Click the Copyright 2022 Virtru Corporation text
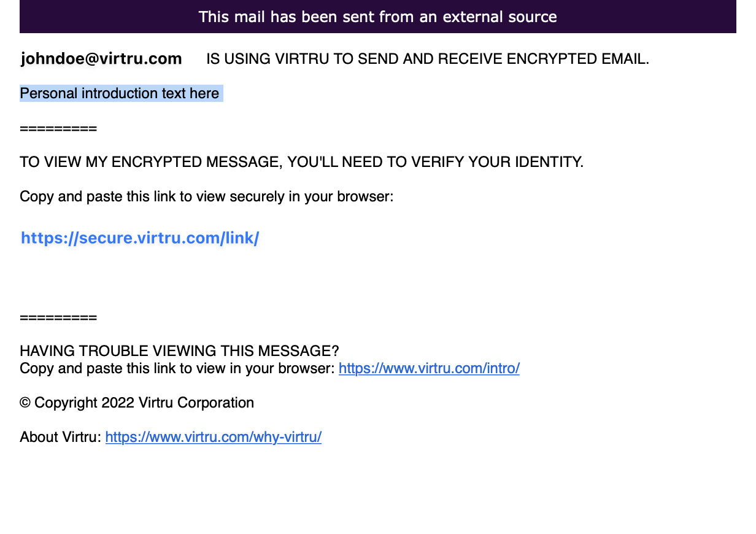 [x=137, y=403]
